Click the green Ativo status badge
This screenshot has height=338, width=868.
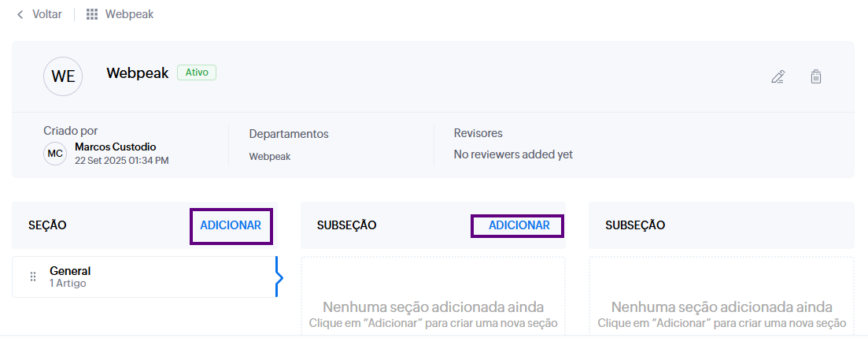click(196, 72)
